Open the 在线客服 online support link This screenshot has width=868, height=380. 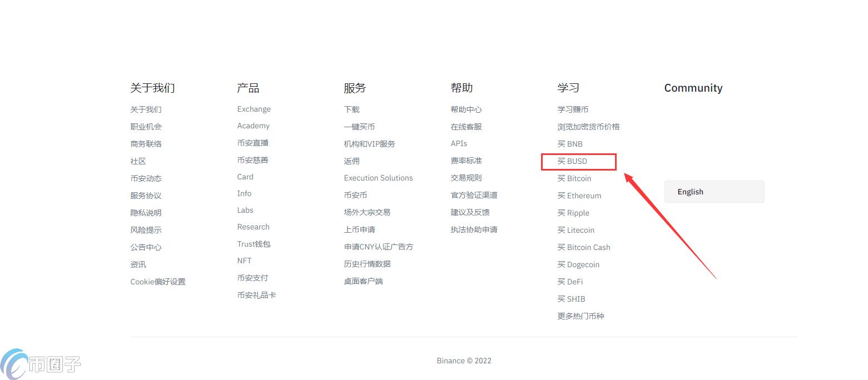click(466, 126)
